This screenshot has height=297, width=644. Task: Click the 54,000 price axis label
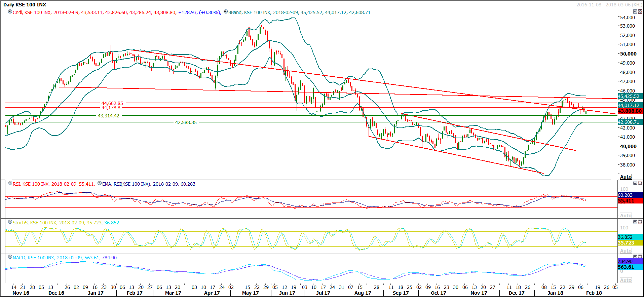coord(628,17)
